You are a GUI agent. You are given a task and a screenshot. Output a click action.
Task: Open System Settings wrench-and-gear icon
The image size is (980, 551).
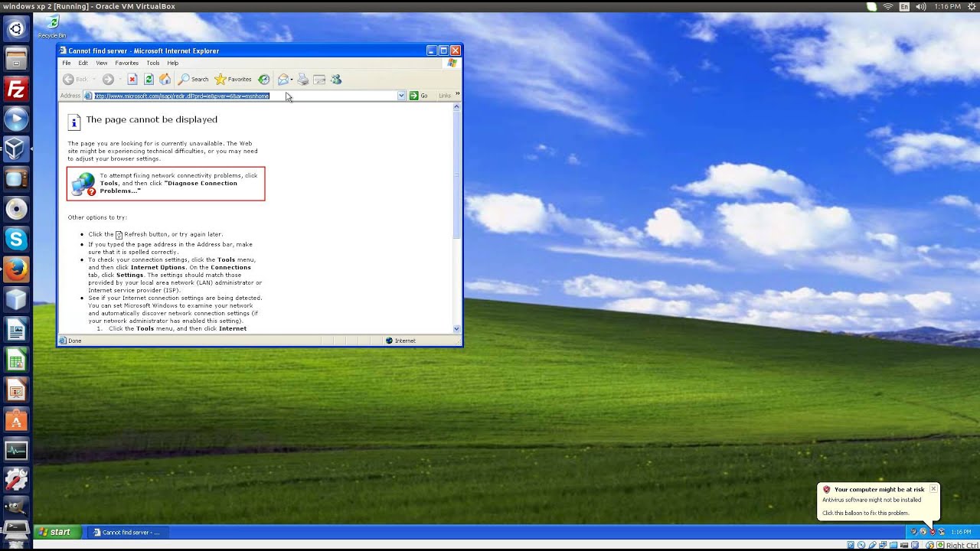(16, 481)
